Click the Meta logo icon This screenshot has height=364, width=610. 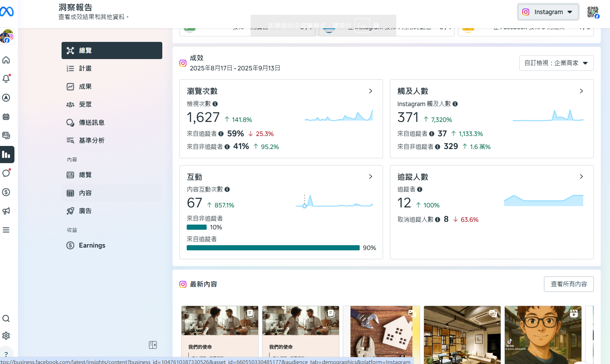pyautogui.click(x=7, y=12)
